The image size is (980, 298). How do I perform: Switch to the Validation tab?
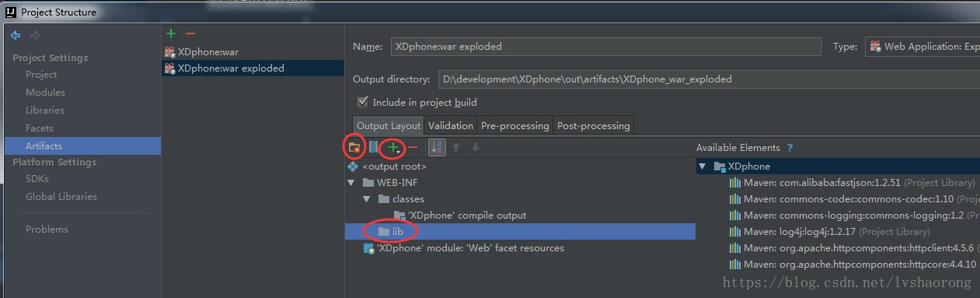pos(450,125)
